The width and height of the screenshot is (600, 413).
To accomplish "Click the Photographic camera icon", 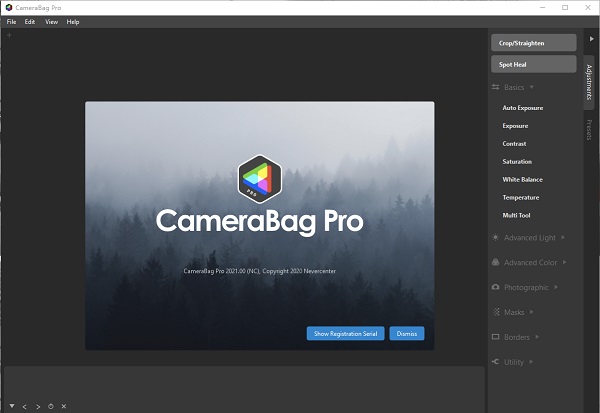I will 496,287.
